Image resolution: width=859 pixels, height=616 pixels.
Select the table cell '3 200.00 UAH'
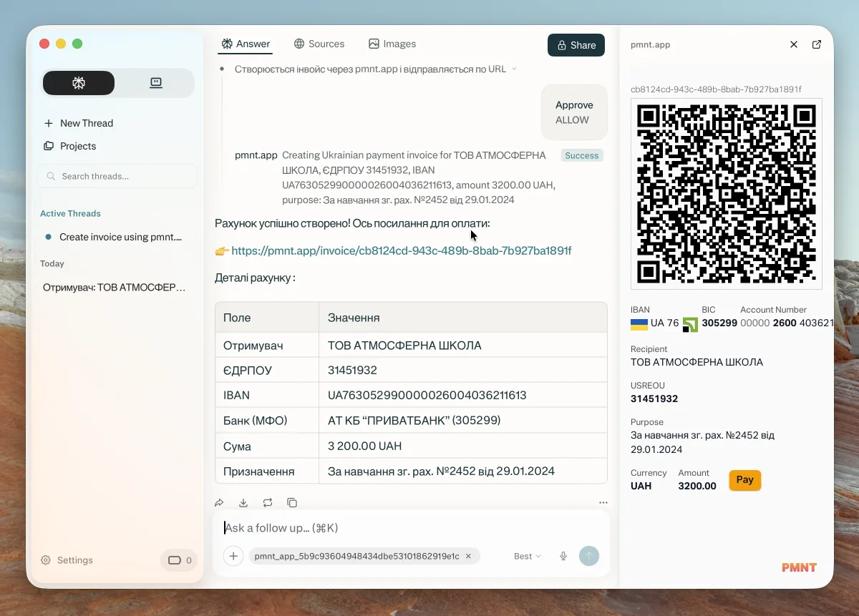click(x=463, y=446)
